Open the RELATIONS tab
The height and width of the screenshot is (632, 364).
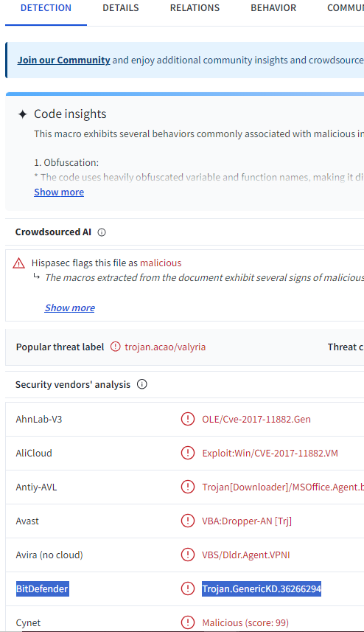point(195,8)
